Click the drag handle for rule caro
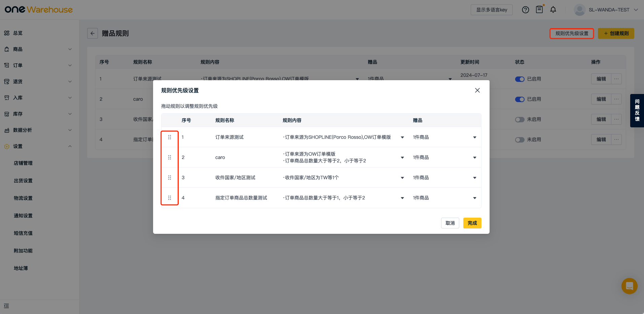The width and height of the screenshot is (644, 314). (x=170, y=157)
